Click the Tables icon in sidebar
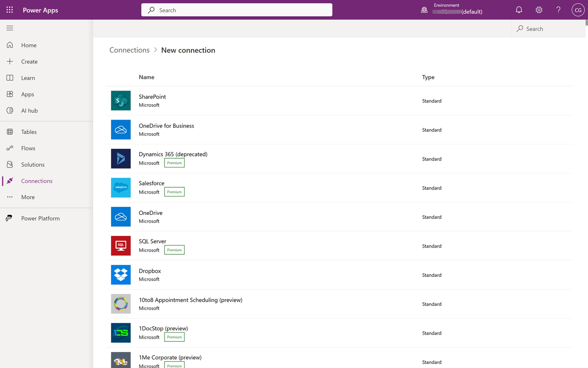The image size is (588, 368). [10, 132]
